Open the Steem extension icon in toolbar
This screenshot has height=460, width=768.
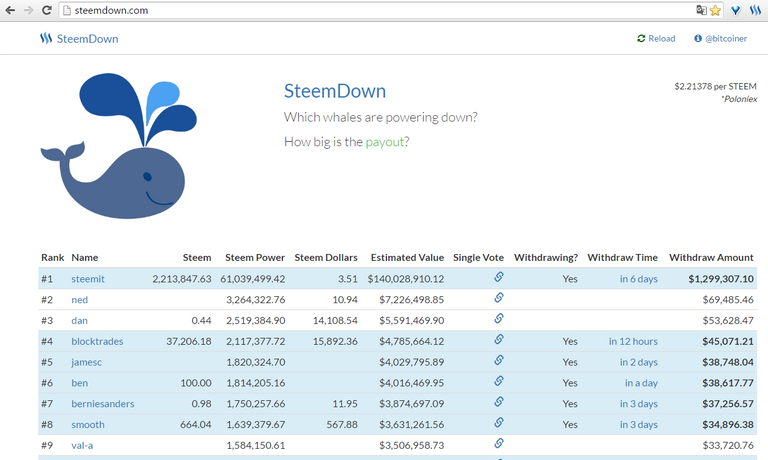tap(755, 10)
